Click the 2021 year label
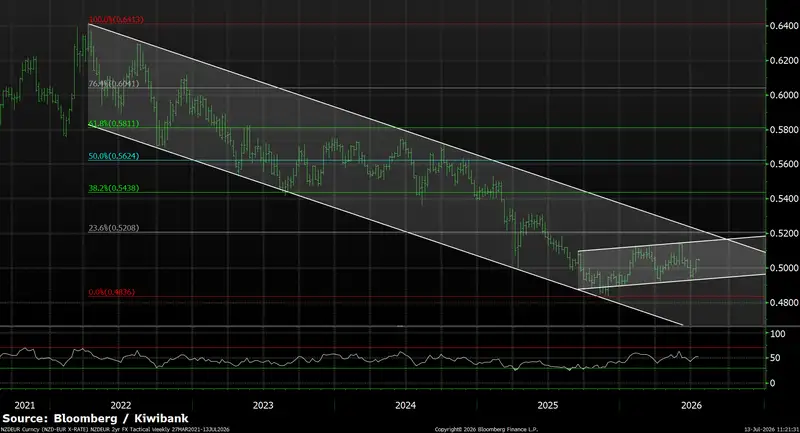 (24, 405)
